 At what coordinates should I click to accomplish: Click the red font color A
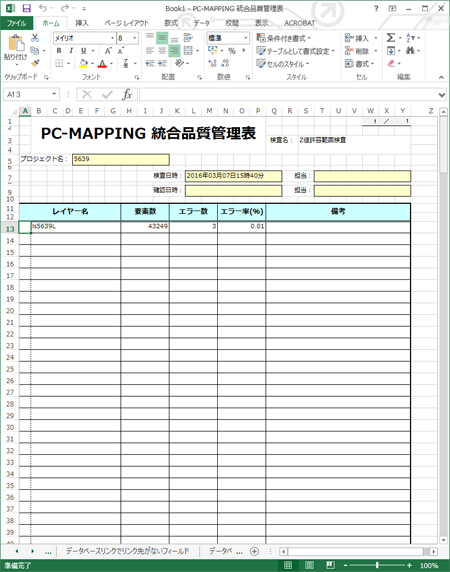102,63
